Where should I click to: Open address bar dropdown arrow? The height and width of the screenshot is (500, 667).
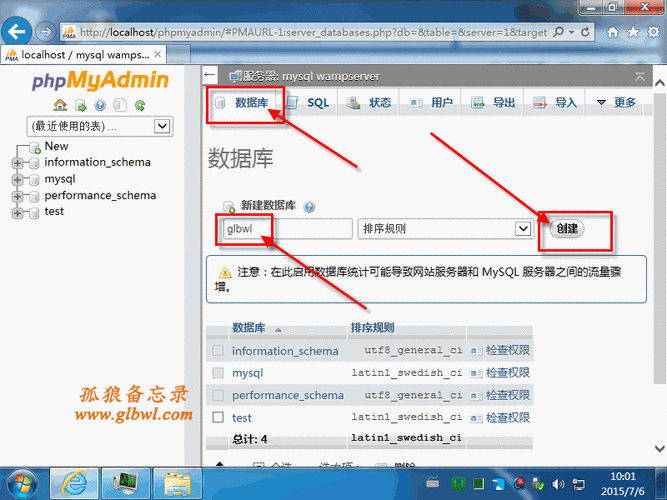tap(572, 32)
